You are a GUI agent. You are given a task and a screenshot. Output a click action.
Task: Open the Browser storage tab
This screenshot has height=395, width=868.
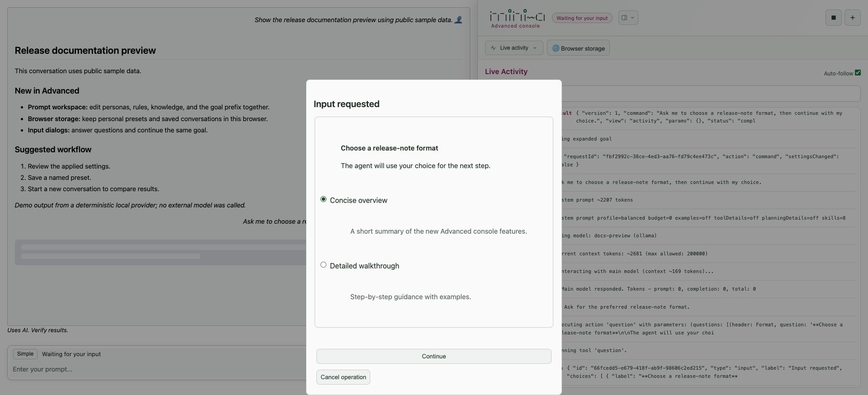point(578,48)
